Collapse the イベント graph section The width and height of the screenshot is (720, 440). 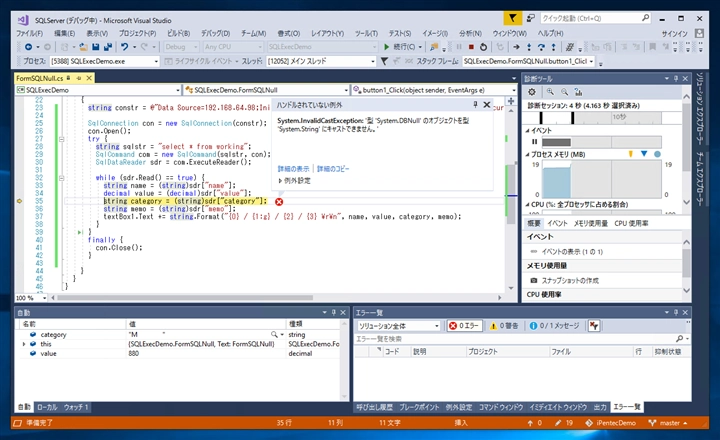527,130
